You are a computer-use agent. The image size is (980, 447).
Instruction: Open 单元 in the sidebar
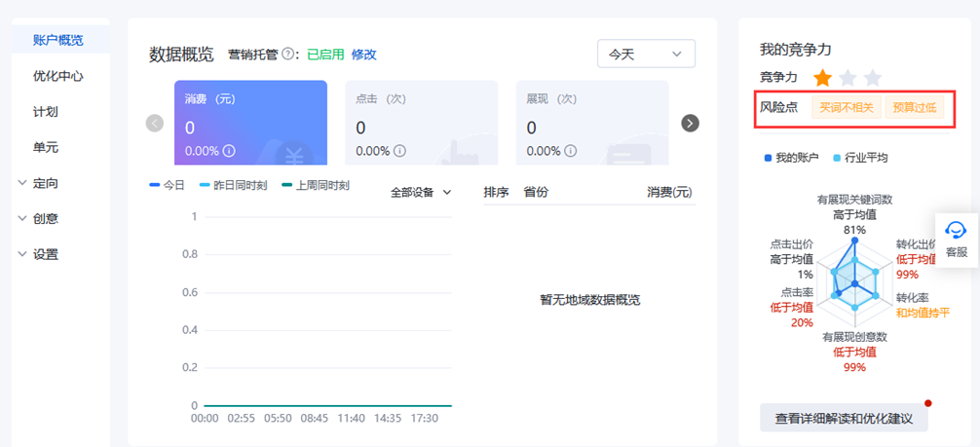pyautogui.click(x=46, y=148)
